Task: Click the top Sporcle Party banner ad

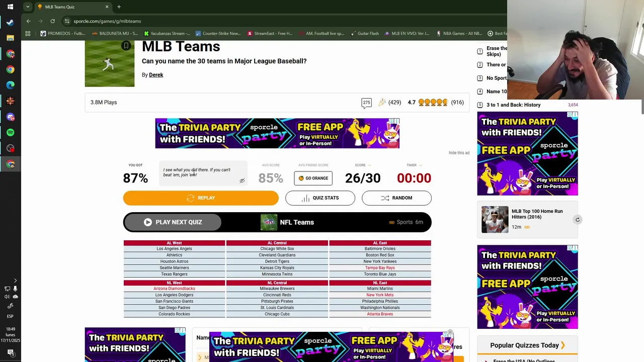Action: click(277, 133)
